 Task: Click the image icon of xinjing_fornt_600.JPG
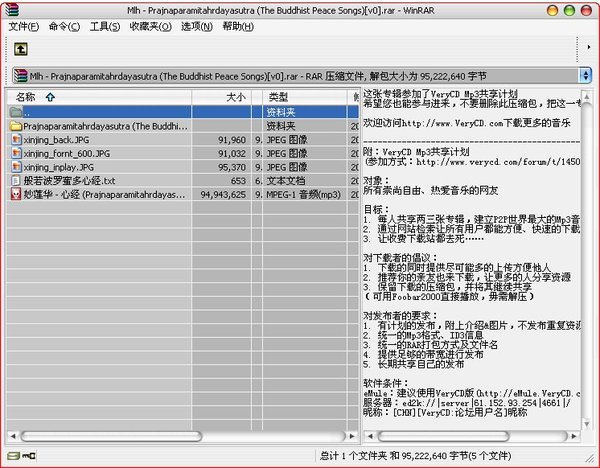[x=16, y=153]
